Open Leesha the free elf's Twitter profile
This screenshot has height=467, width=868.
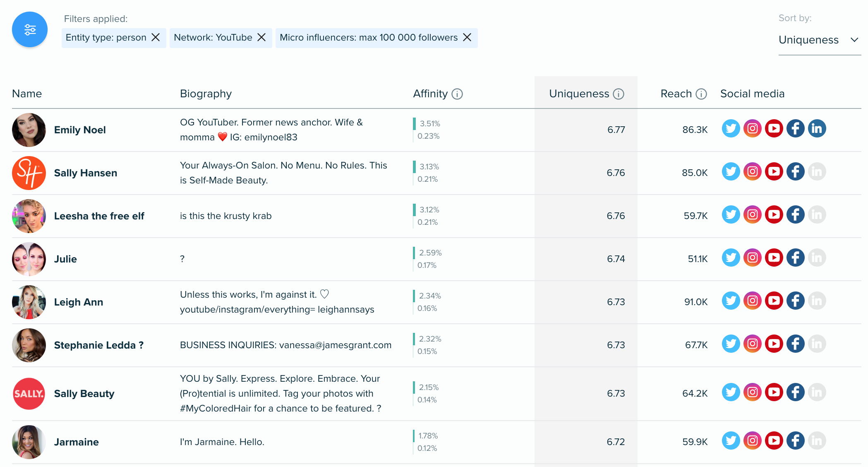click(x=731, y=214)
